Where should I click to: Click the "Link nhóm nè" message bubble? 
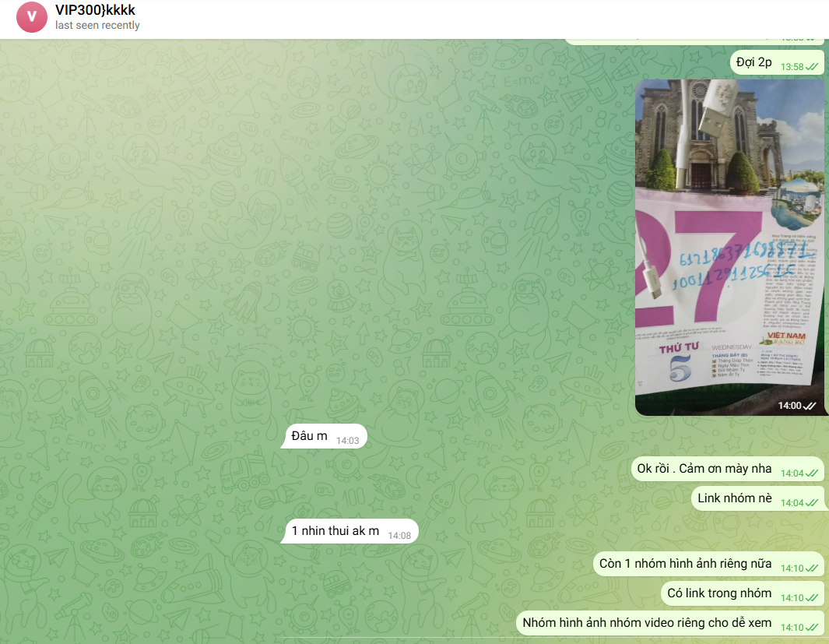[x=734, y=498]
